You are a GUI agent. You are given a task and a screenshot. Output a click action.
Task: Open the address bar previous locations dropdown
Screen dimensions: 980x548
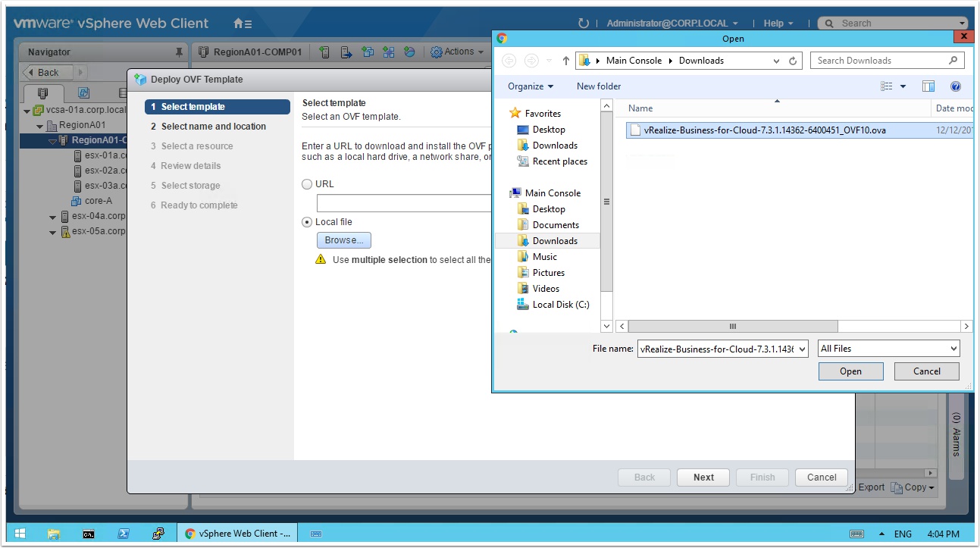tap(776, 61)
